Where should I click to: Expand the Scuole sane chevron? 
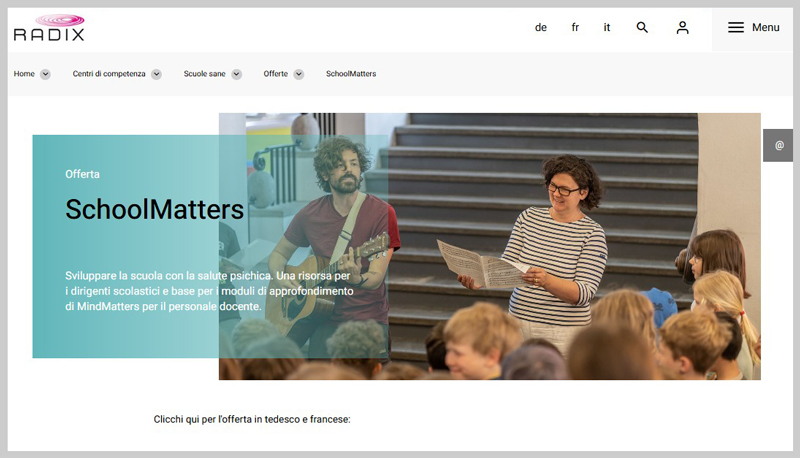pos(236,74)
